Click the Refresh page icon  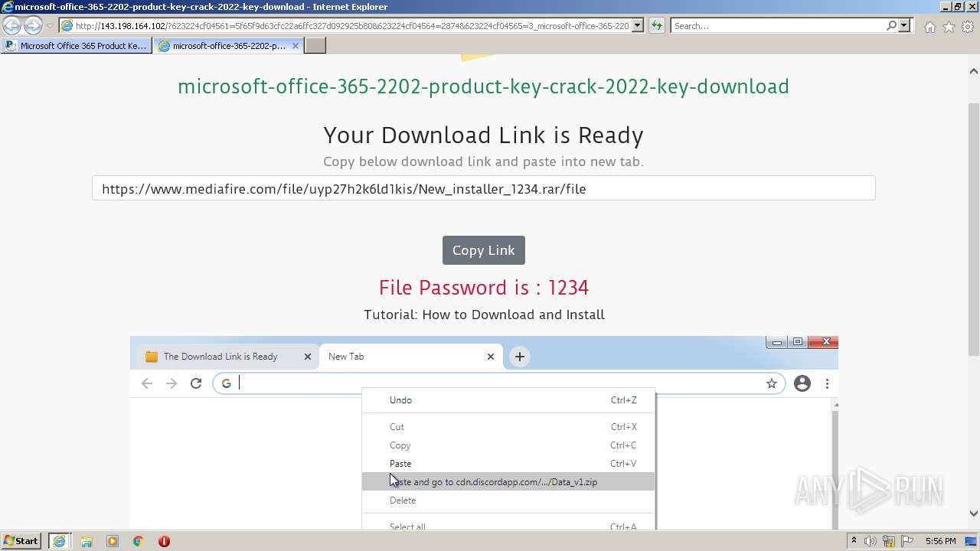(656, 25)
